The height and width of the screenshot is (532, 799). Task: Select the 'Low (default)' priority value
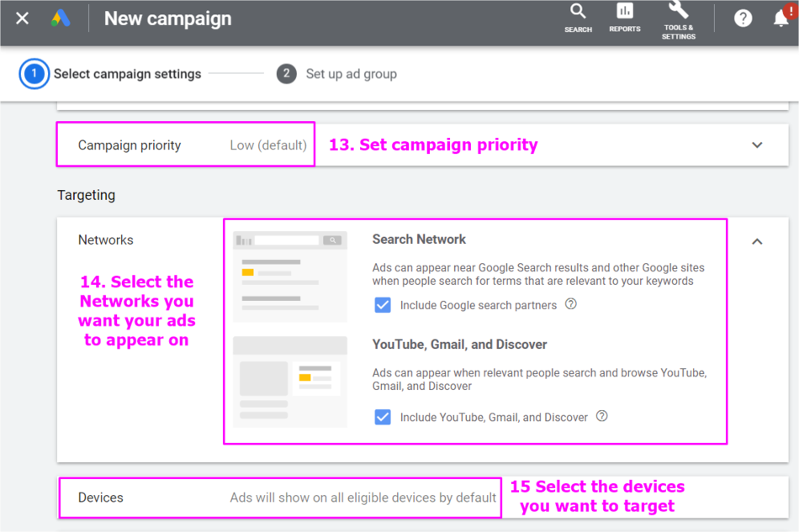(x=268, y=145)
